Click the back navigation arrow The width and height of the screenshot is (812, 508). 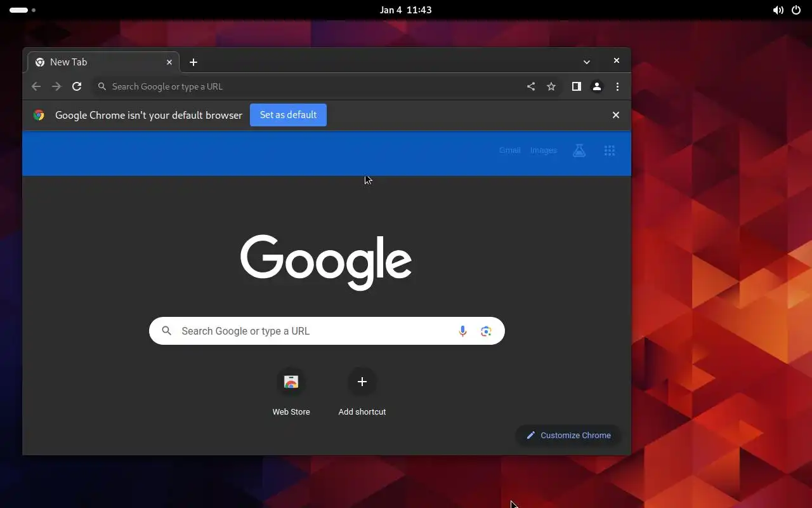tap(36, 86)
